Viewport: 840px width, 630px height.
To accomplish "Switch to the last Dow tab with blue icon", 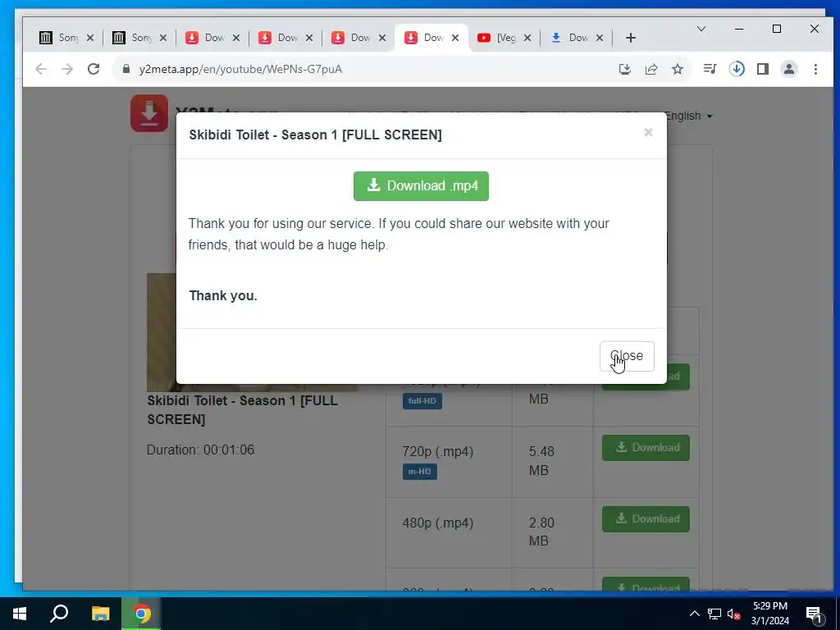I will (x=577, y=38).
